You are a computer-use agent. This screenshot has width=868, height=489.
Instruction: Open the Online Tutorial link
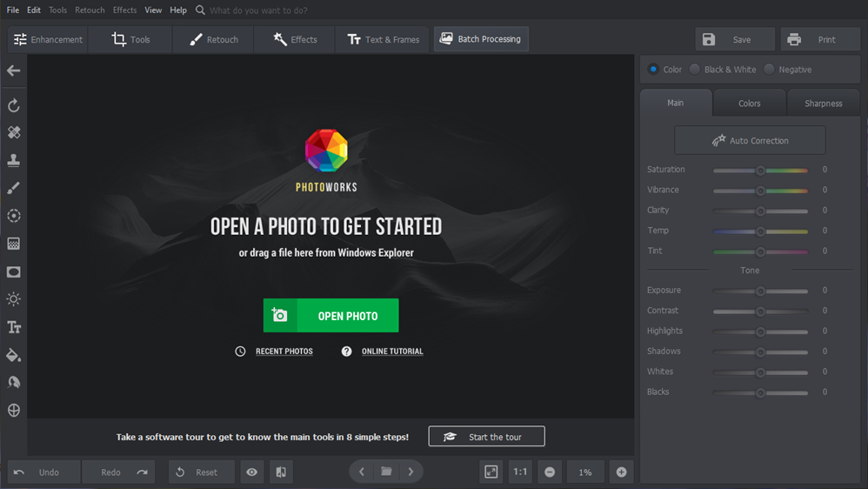pos(392,352)
